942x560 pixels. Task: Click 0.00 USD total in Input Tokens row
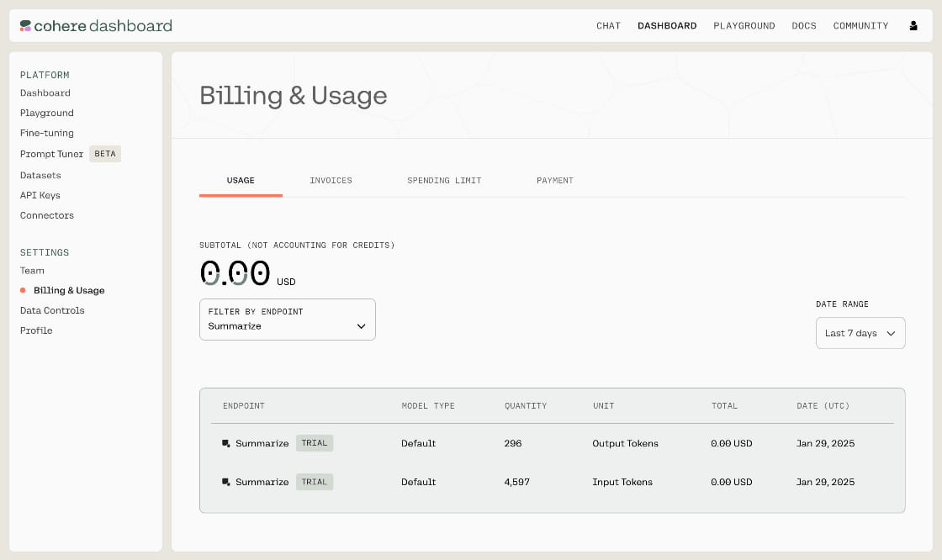click(x=732, y=482)
